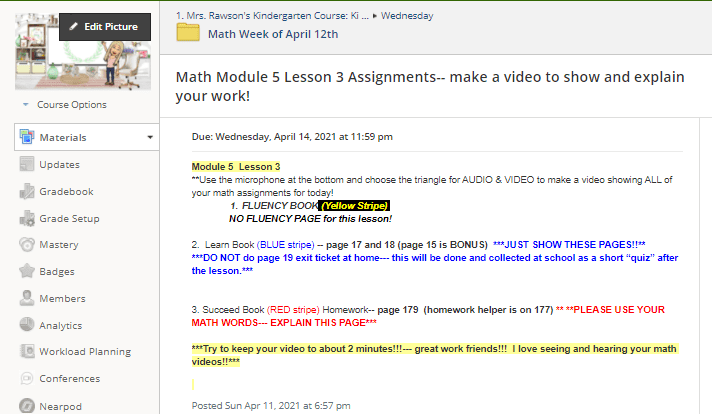The width and height of the screenshot is (712, 414).
Task: Click the Badges star icon
Action: (x=27, y=271)
